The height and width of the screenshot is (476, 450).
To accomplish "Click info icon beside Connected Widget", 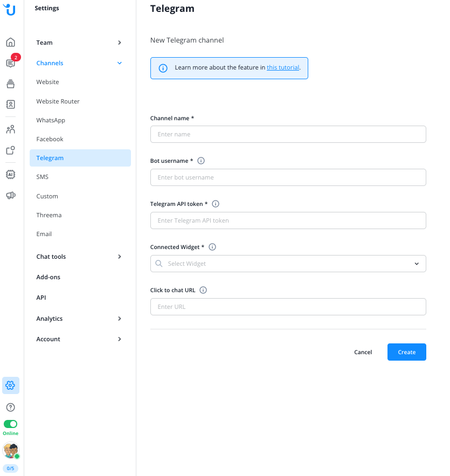I will click(212, 247).
